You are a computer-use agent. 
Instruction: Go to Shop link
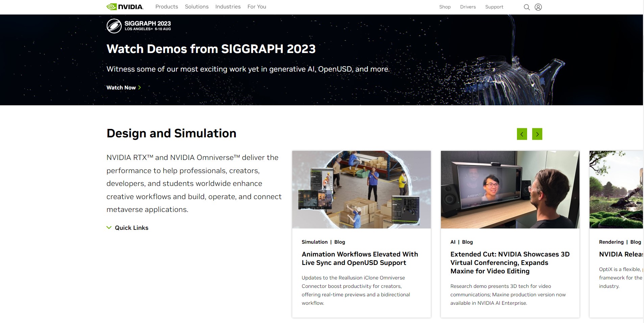pos(445,7)
